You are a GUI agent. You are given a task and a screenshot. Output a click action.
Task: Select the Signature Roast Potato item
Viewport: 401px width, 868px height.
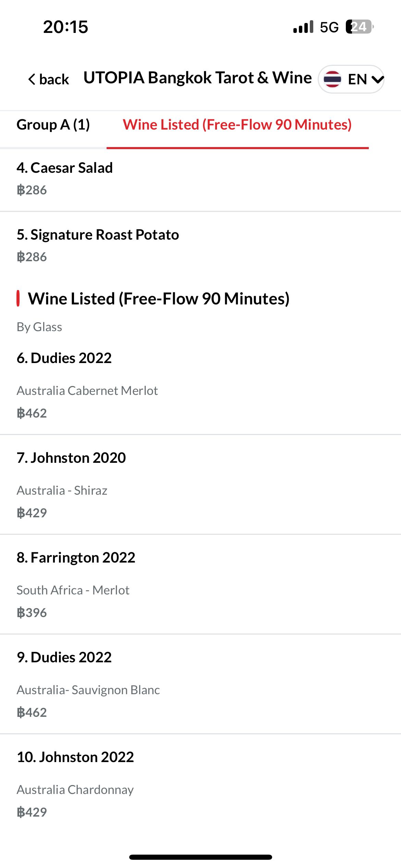click(98, 235)
